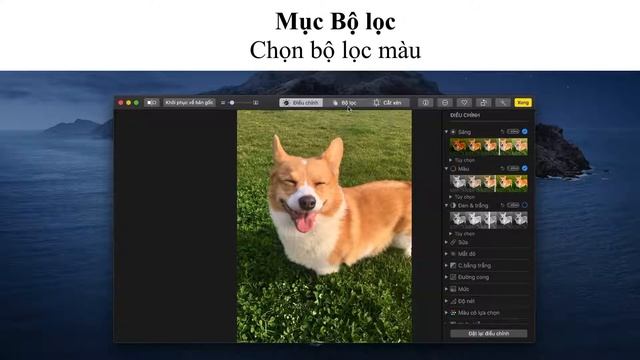The width and height of the screenshot is (640, 360).
Task: Click the Độ nét triangle icon
Action: [x=453, y=301]
